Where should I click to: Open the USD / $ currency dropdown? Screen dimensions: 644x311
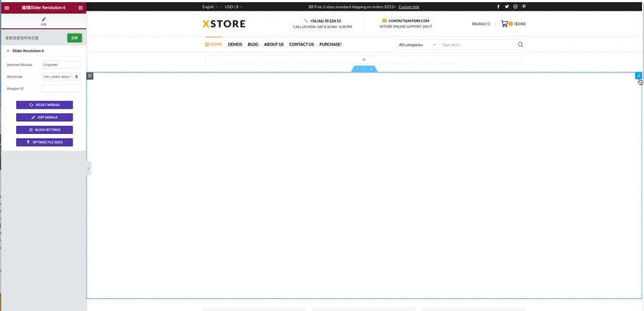tap(233, 7)
